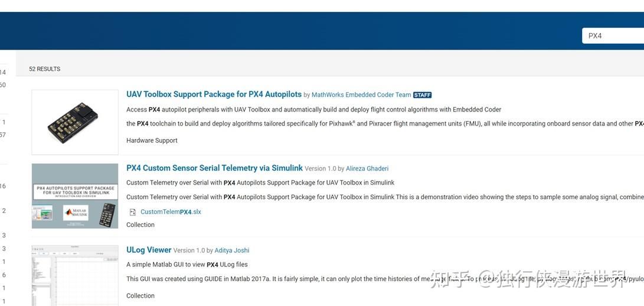This screenshot has height=306, width=644.
Task: Open PX4 Custom Sensor Serial Telemetry via Simulink
Action: click(214, 168)
